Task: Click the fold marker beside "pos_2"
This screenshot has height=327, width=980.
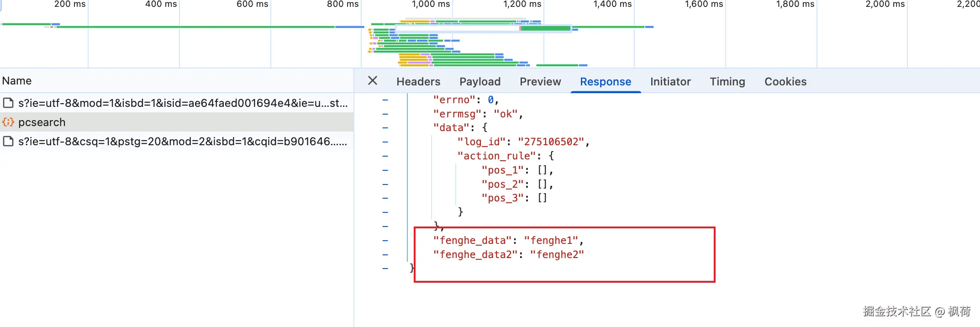Action: click(x=385, y=185)
